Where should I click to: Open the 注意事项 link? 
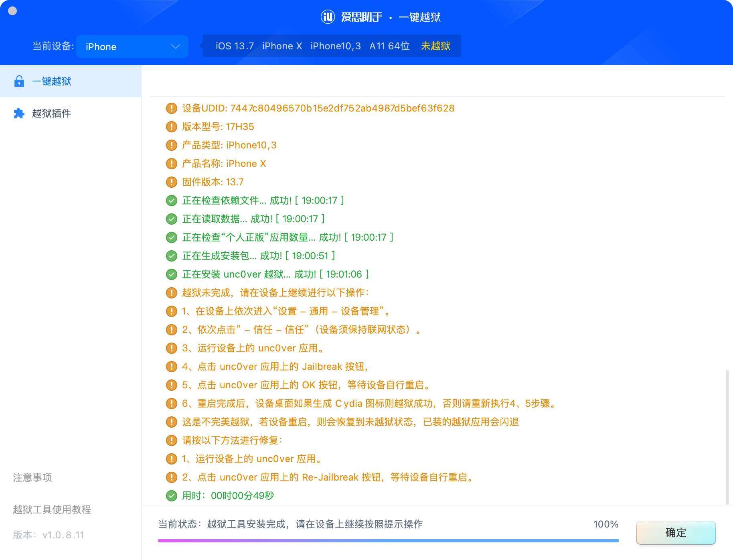[x=32, y=477]
